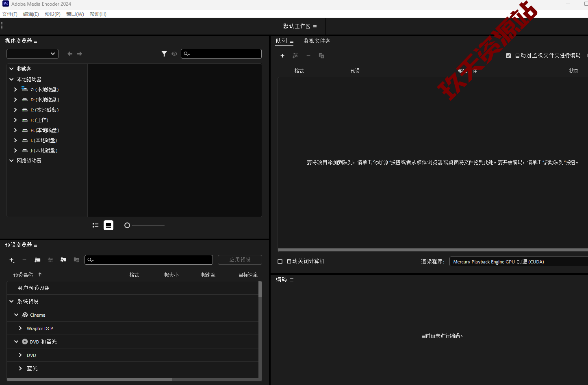Open the 窗口(W) menu
This screenshot has height=385, width=588.
pos(75,14)
